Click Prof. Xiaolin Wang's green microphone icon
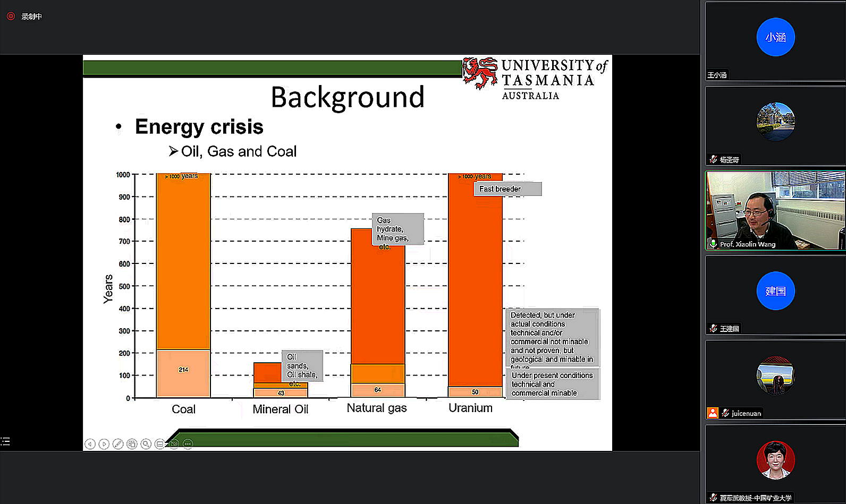This screenshot has height=504, width=846. (x=713, y=244)
